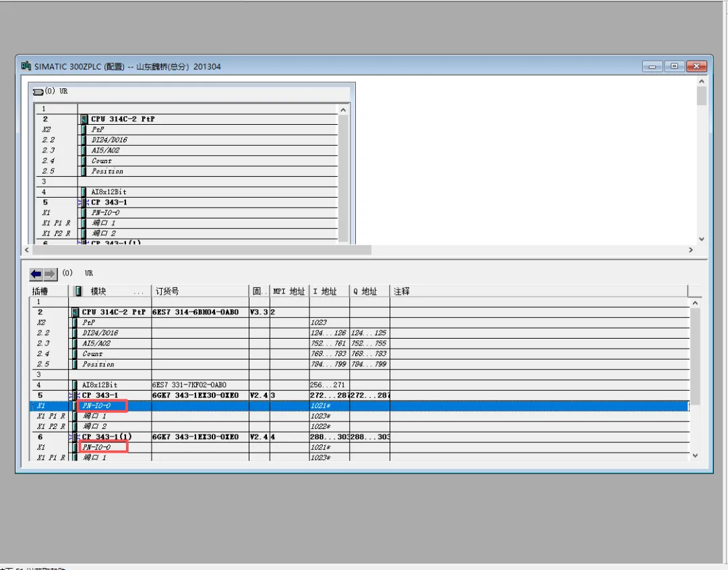Click the upper pane horizontal scrollbar thumb
The image size is (728, 570).
[x=202, y=250]
